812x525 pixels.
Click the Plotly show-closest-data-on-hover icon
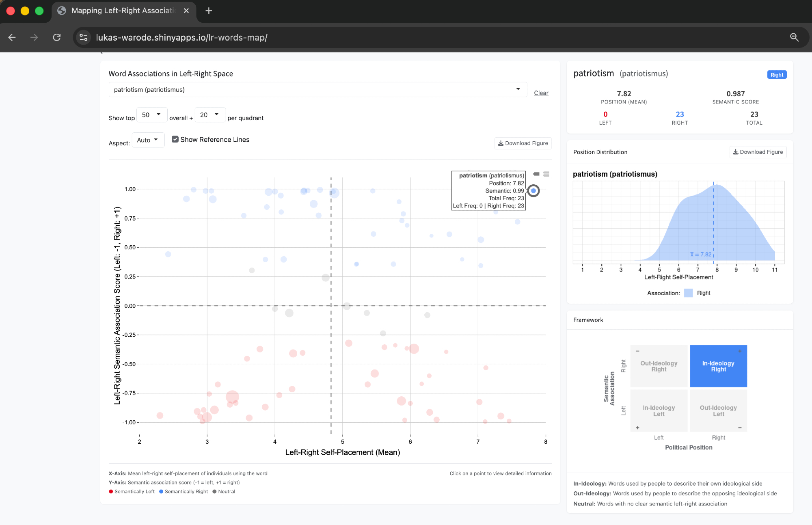point(536,174)
